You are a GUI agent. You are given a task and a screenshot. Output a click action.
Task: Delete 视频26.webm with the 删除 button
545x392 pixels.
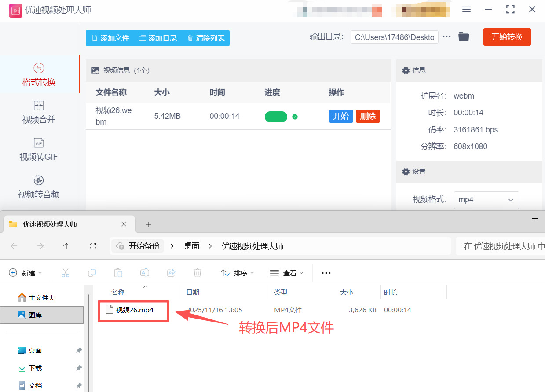(368, 116)
